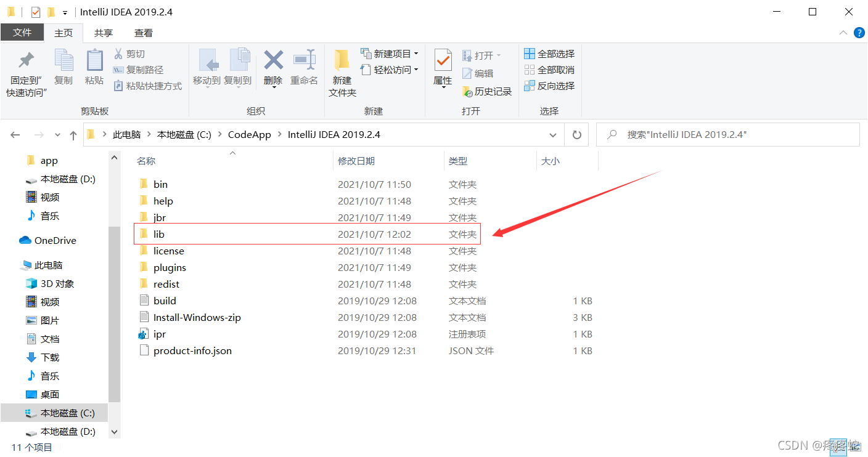The width and height of the screenshot is (868, 457).
Task: Open Help with the blue question icon
Action: pyautogui.click(x=859, y=33)
